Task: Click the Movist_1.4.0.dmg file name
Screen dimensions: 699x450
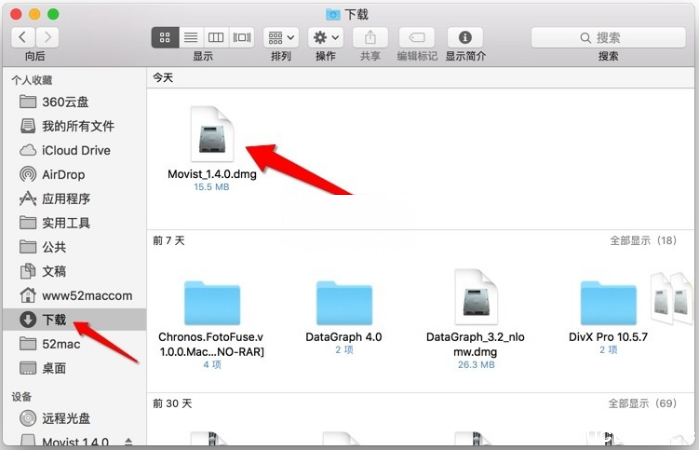Action: [212, 174]
